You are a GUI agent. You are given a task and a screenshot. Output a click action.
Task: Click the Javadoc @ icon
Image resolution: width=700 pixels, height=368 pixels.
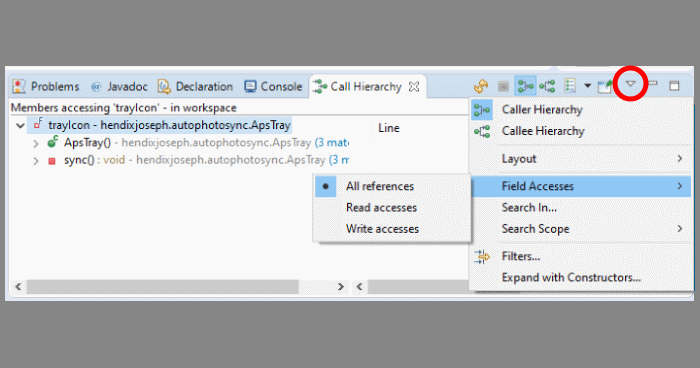click(96, 87)
